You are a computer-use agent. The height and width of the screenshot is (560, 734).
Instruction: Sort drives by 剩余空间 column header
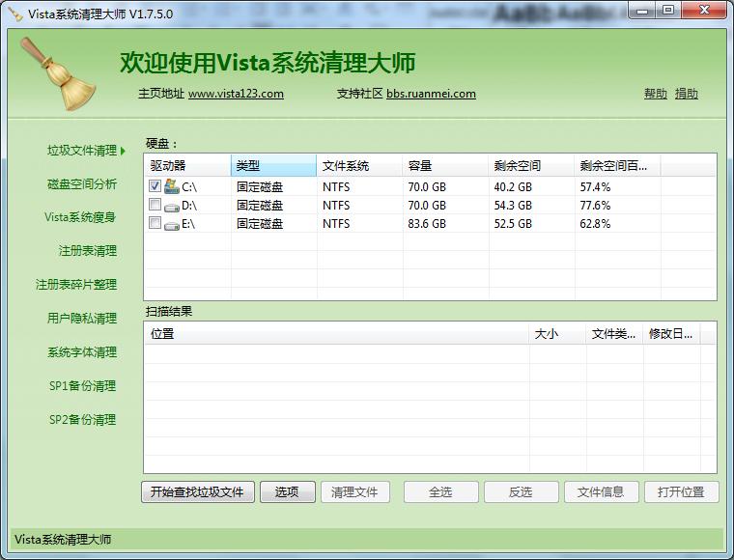click(531, 166)
